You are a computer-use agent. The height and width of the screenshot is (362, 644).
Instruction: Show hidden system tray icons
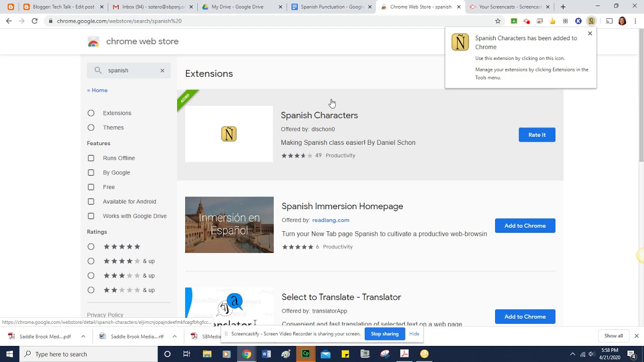(573, 354)
